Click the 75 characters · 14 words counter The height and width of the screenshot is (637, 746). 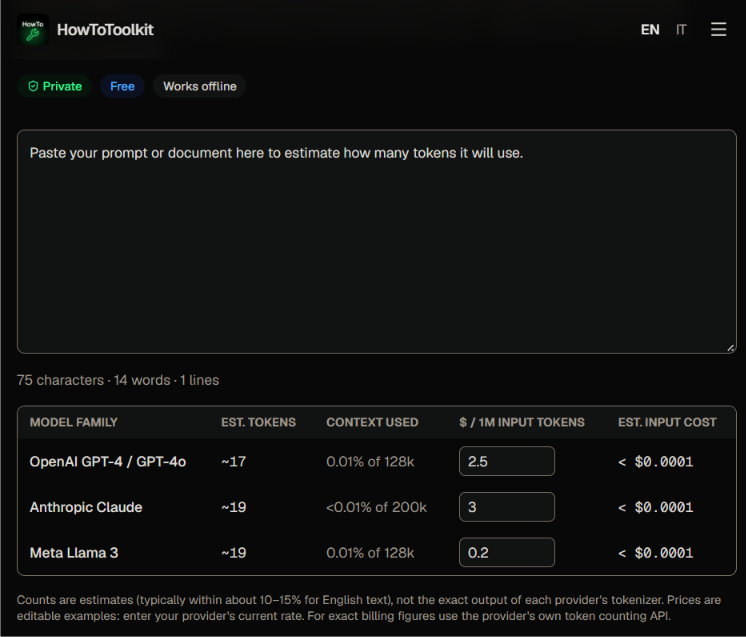[118, 380]
